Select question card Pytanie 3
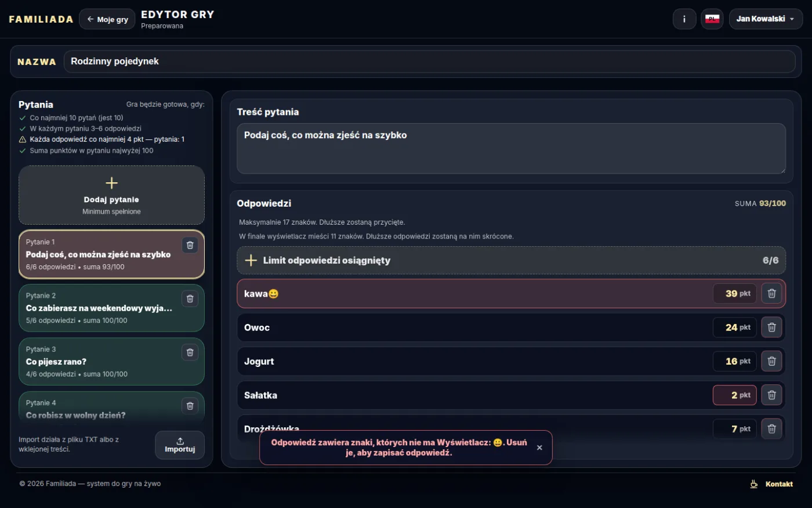Image resolution: width=812 pixels, height=508 pixels. tap(111, 362)
